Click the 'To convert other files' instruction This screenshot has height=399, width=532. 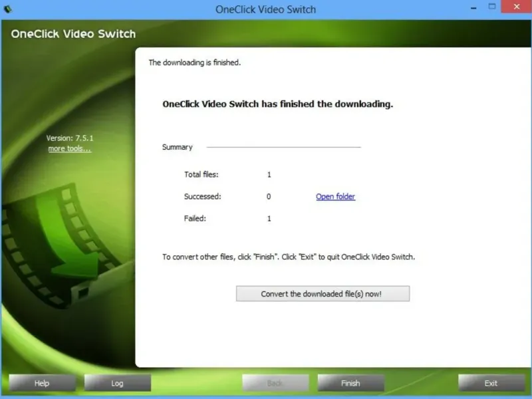[289, 257]
